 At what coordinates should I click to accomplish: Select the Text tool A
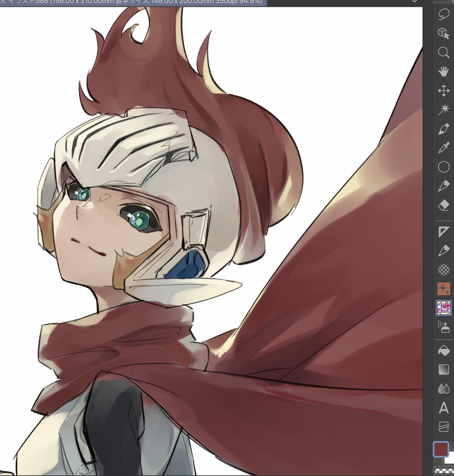(443, 408)
